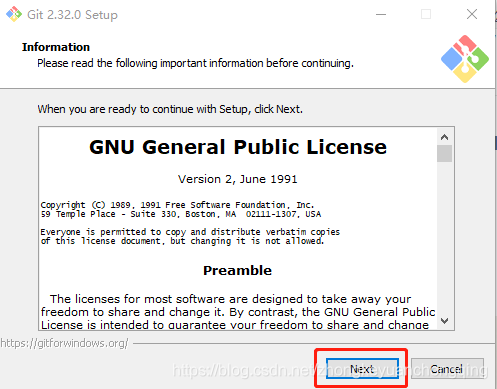The width and height of the screenshot is (497, 389).
Task: Click the '59 Temple Place' address line
Action: point(181,214)
